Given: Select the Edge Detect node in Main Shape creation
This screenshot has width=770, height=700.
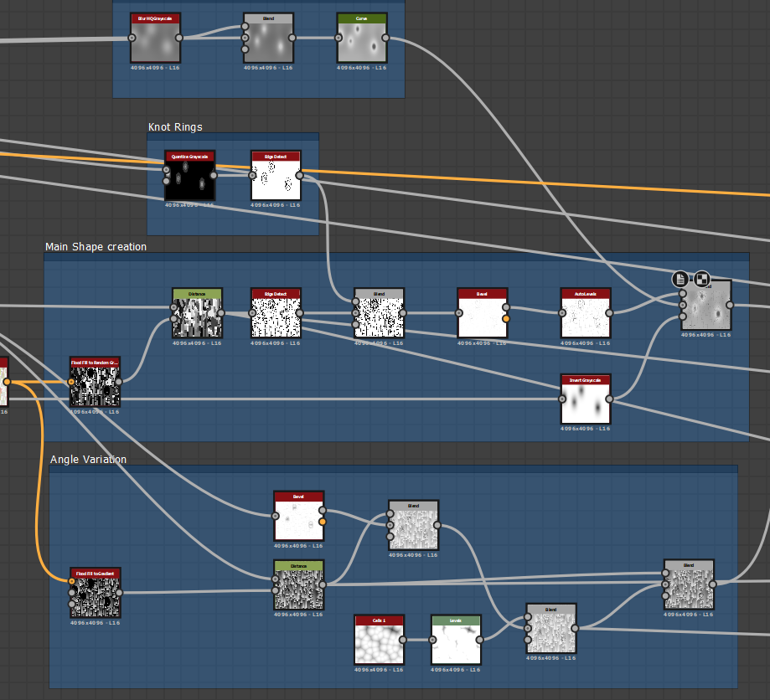Looking at the screenshot, I should coord(276,313).
